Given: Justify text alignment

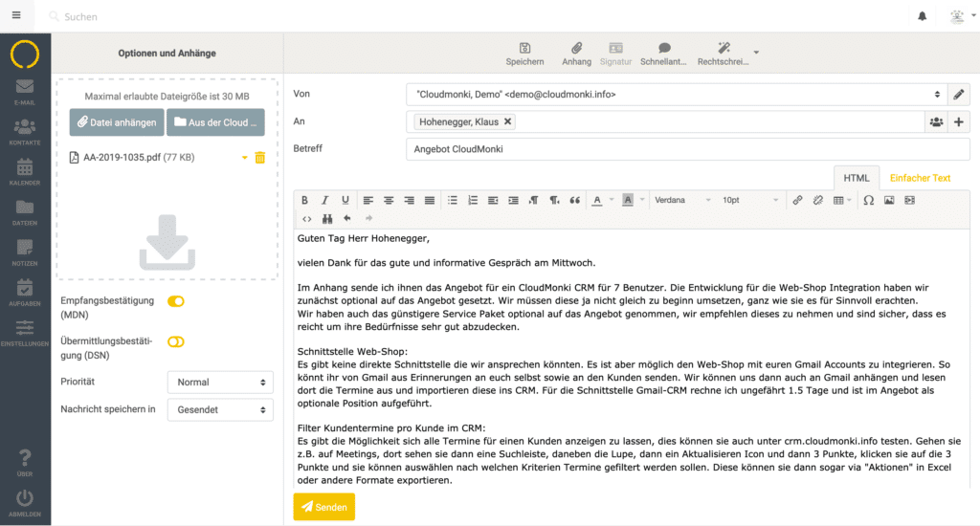Looking at the screenshot, I should 430,201.
